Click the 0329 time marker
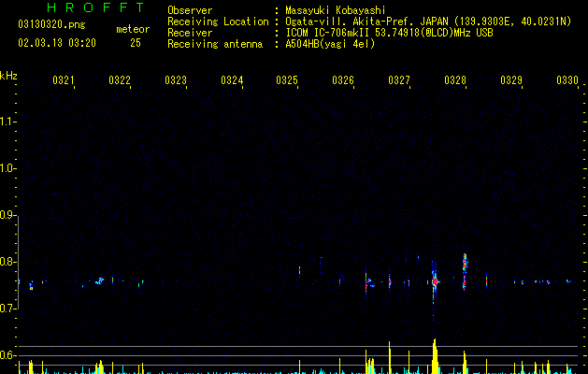Screen dimensions: 588x374 pyautogui.click(x=511, y=80)
